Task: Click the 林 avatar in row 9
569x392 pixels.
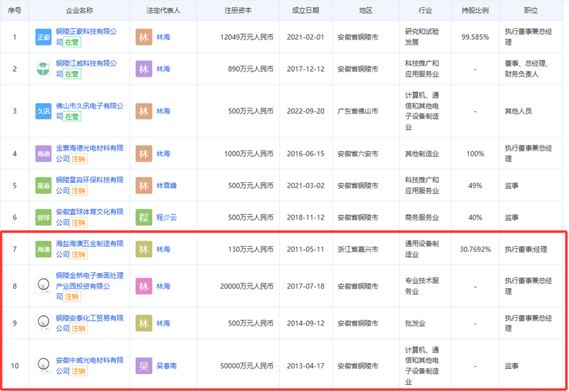Action: 143,323
